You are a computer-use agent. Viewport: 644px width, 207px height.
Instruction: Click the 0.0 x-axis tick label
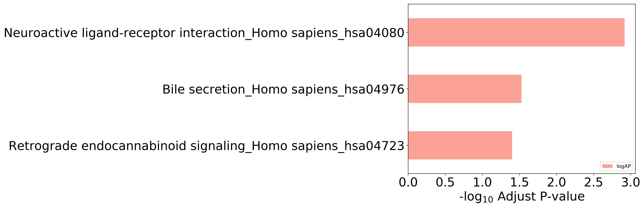[x=408, y=182]
